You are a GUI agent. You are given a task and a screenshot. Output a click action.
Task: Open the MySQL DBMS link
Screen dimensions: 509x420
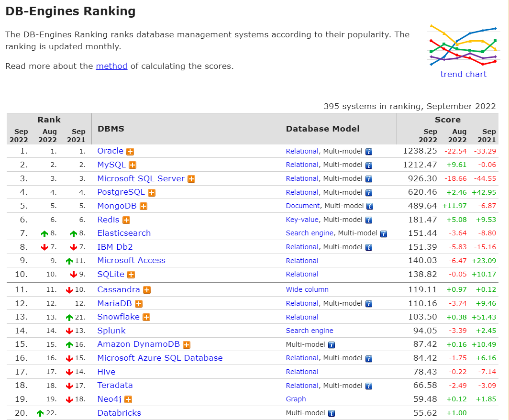pos(111,165)
